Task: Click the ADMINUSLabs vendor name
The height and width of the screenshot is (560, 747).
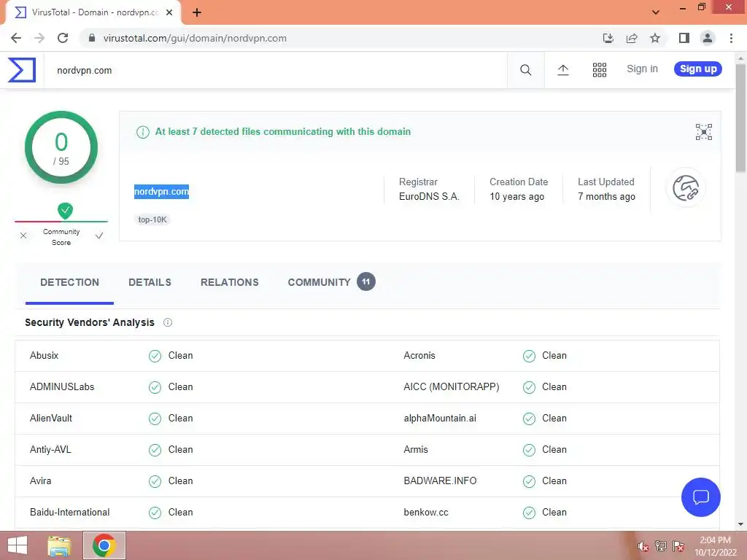Action: (x=62, y=387)
